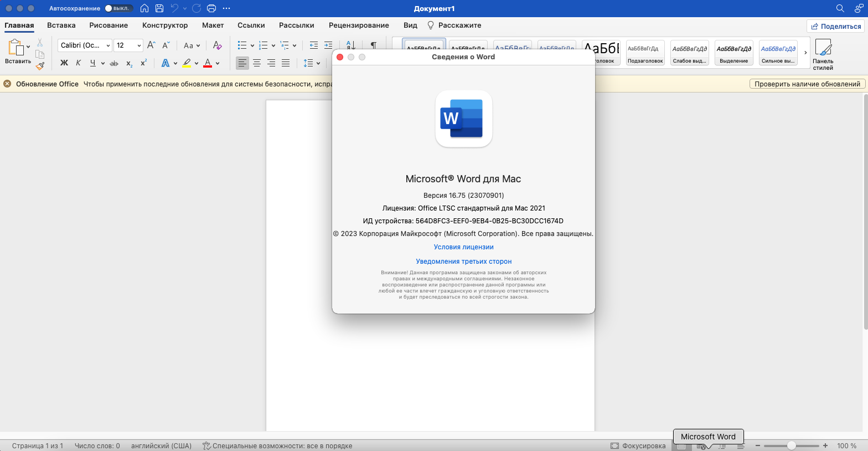
Task: Select the Format Painter brush icon
Action: [x=40, y=66]
